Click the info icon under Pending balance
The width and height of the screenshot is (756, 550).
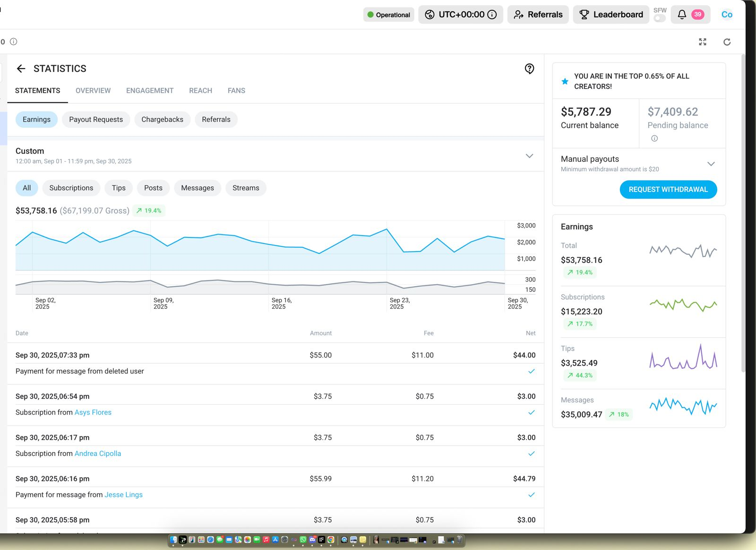654,138
